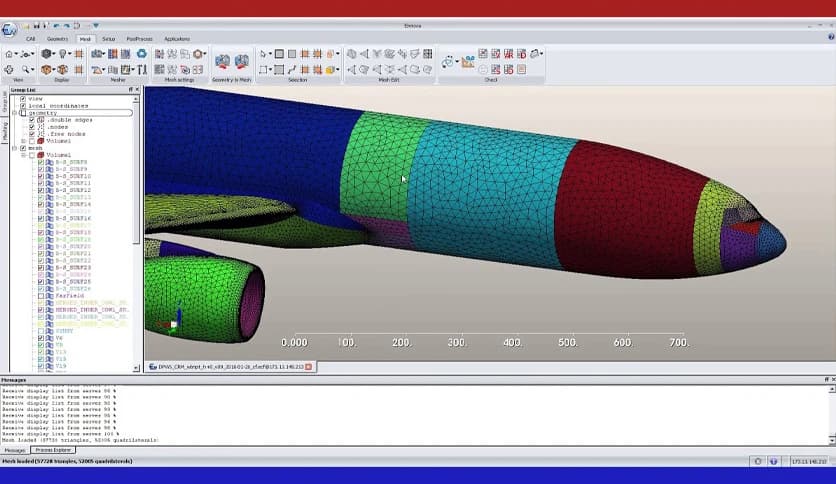Click the orange hexagon Mesh settings icon
This screenshot has height=484, width=836.
point(198,54)
